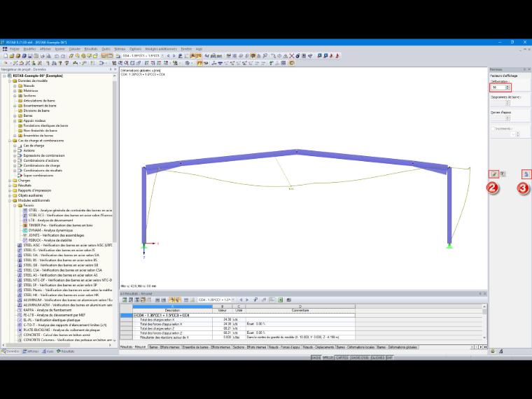532x399 pixels.
Task: Toggle GLIGNES in the status bar
Action: click(x=377, y=358)
